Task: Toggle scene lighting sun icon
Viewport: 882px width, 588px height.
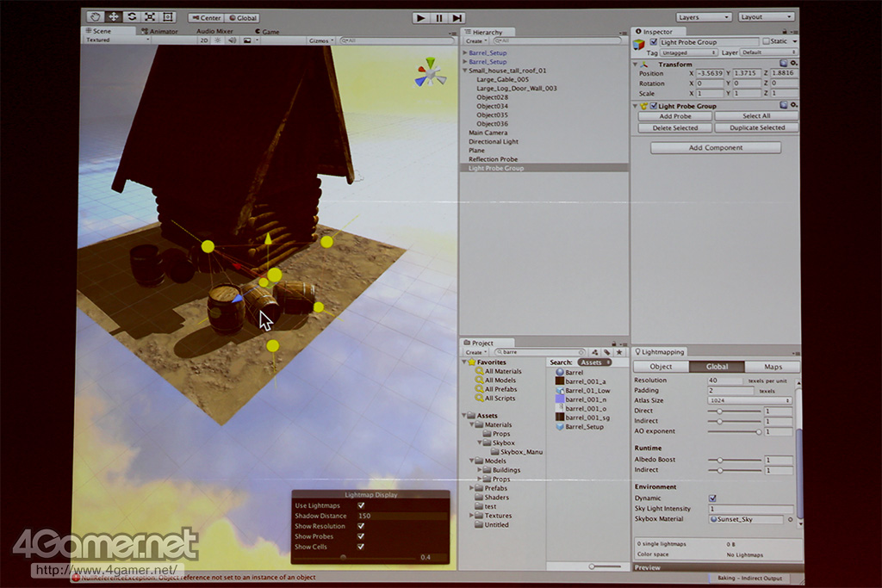Action: pos(218,40)
